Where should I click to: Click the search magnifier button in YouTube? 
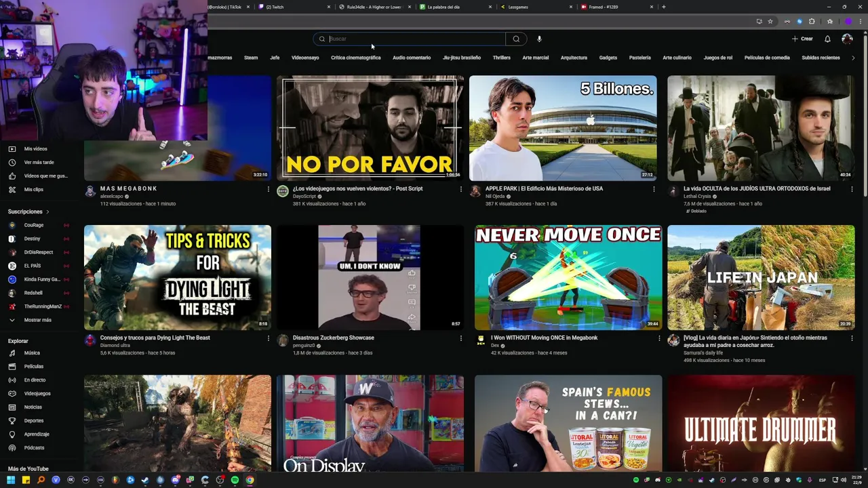516,39
